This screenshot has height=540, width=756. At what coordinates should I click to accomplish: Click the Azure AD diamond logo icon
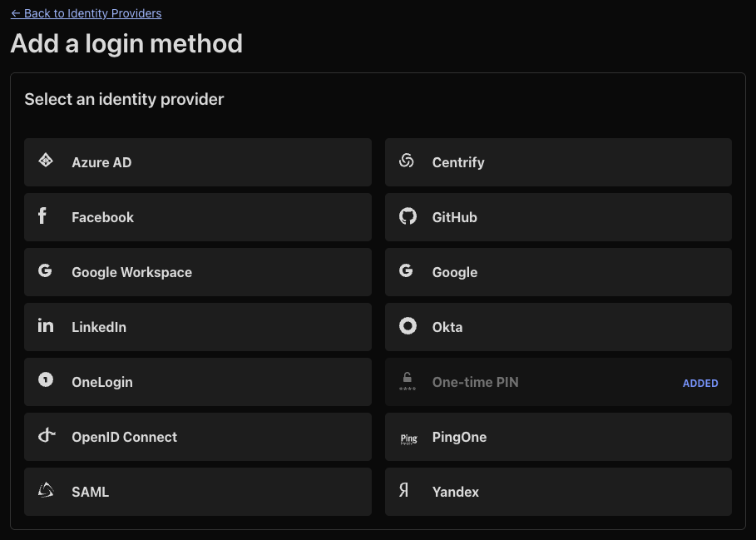(x=46, y=161)
